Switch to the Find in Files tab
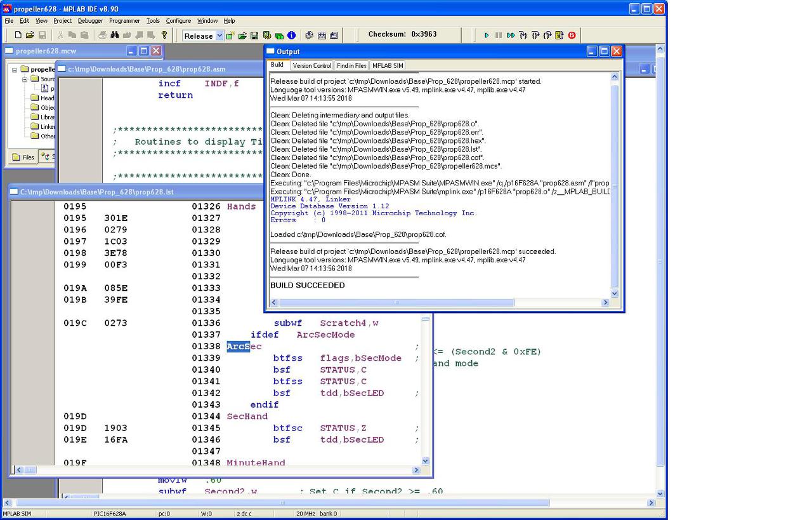Viewport: 812px width, 520px height. click(351, 65)
